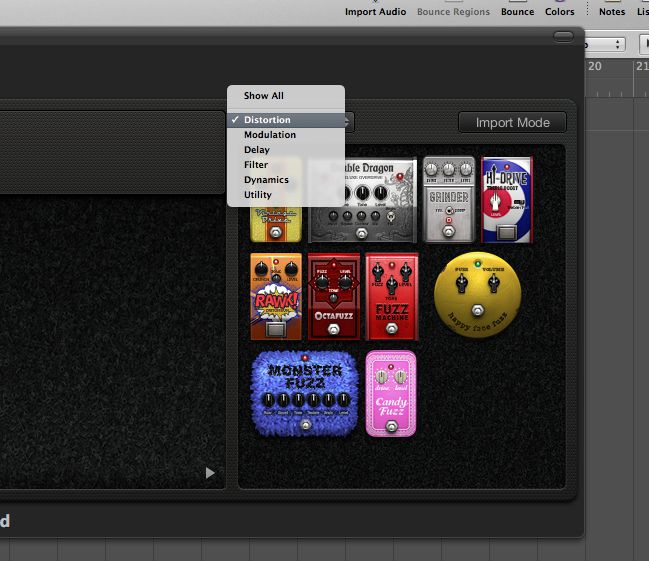
Task: Choose the Candy Fuzz pedal
Action: 391,394
